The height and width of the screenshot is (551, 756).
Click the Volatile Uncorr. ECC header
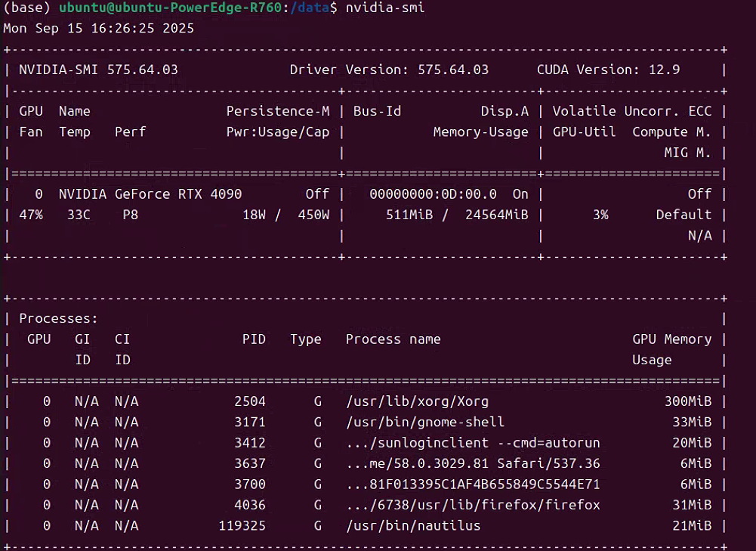click(x=632, y=111)
